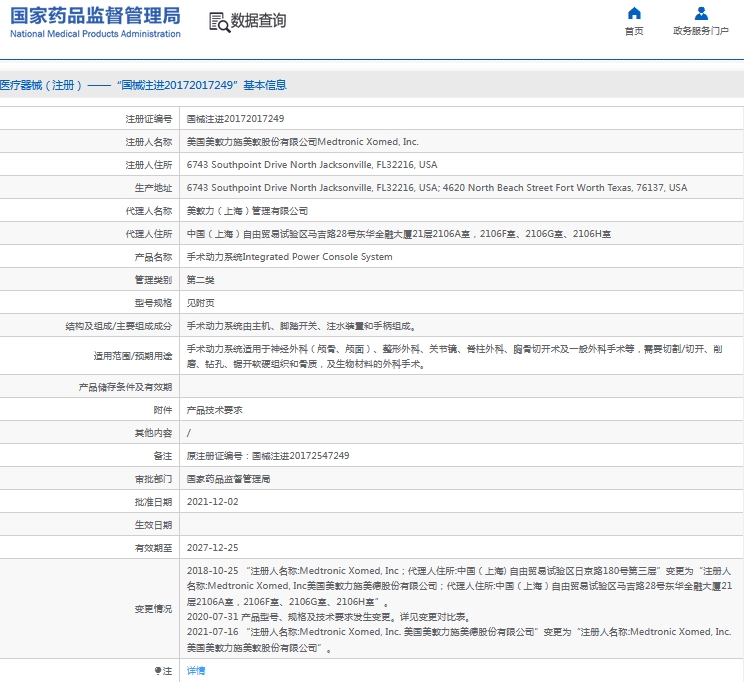
Task: Click the ●注 row label at bottom
Action: tap(163, 671)
